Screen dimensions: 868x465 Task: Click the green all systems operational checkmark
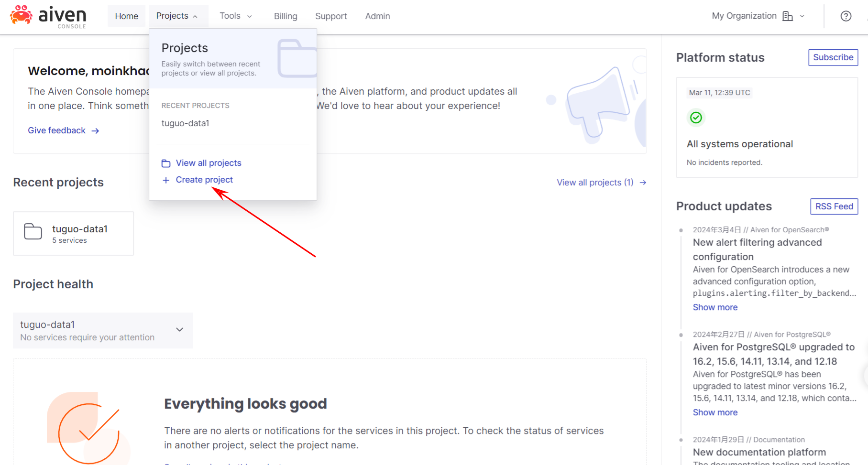coord(696,118)
